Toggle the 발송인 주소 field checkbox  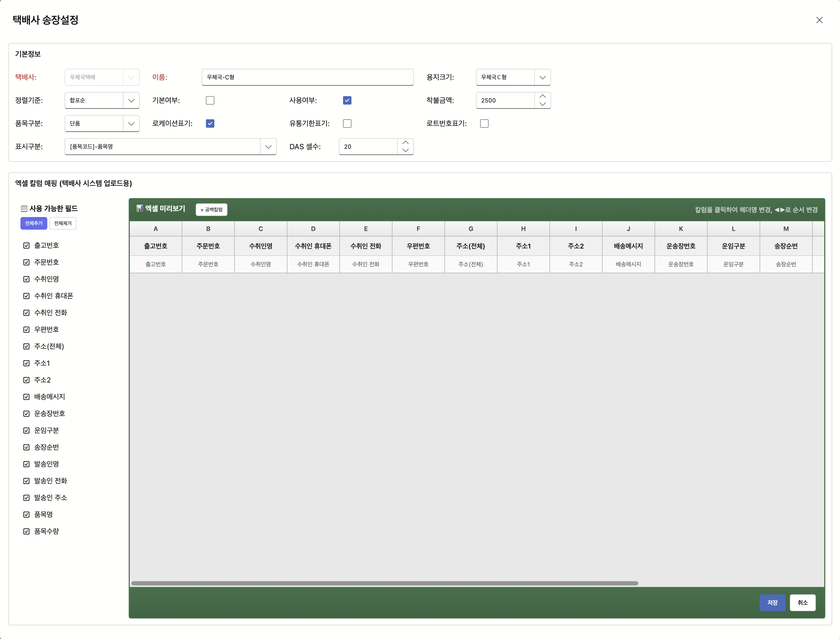point(26,498)
